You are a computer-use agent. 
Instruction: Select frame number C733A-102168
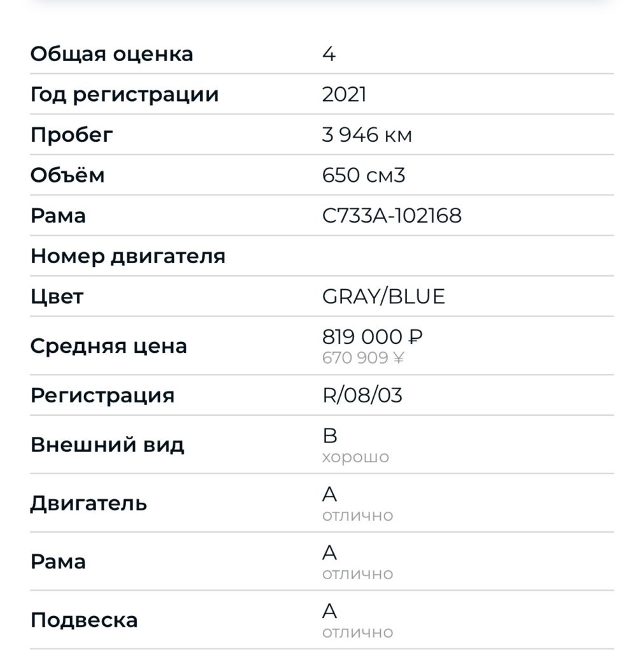392,216
